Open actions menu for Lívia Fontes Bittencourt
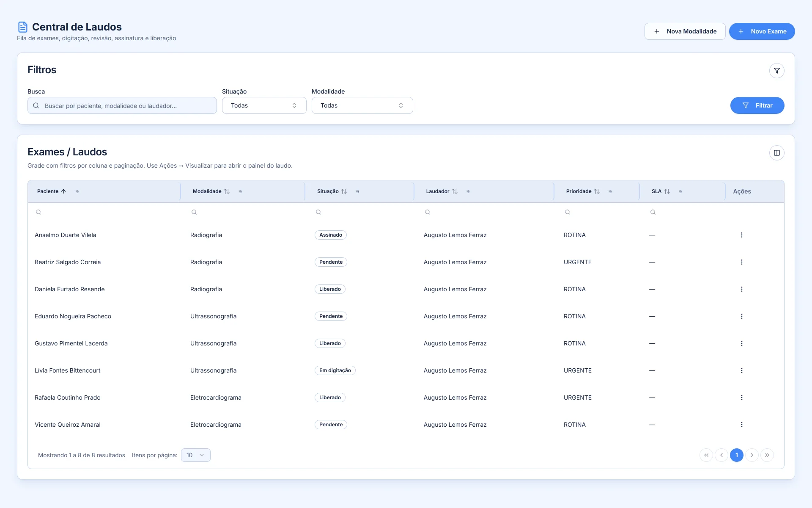This screenshot has width=812, height=508. [741, 370]
